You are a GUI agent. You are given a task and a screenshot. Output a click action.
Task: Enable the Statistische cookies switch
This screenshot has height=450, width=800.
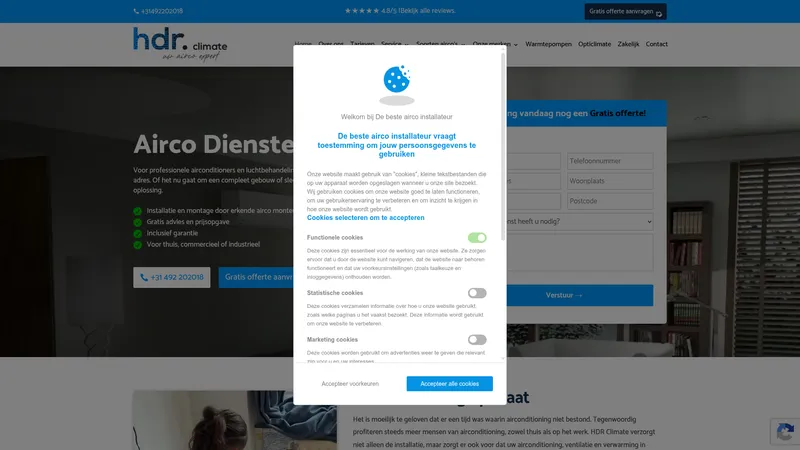click(477, 293)
